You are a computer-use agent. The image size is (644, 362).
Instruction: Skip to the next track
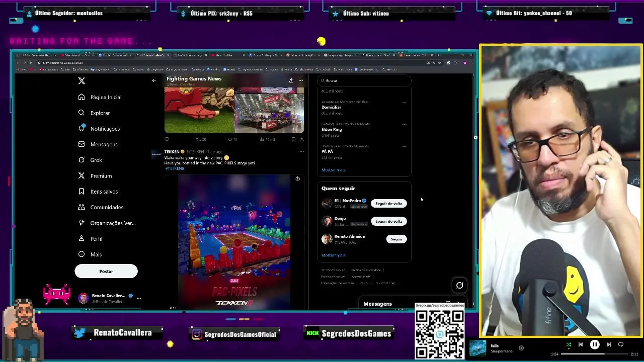609,345
